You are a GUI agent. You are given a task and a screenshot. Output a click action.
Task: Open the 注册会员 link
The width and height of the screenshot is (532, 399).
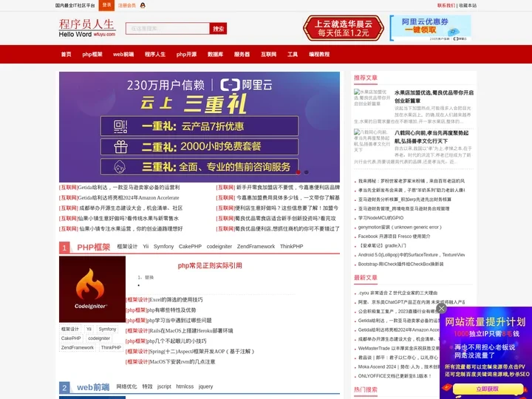point(127,5)
